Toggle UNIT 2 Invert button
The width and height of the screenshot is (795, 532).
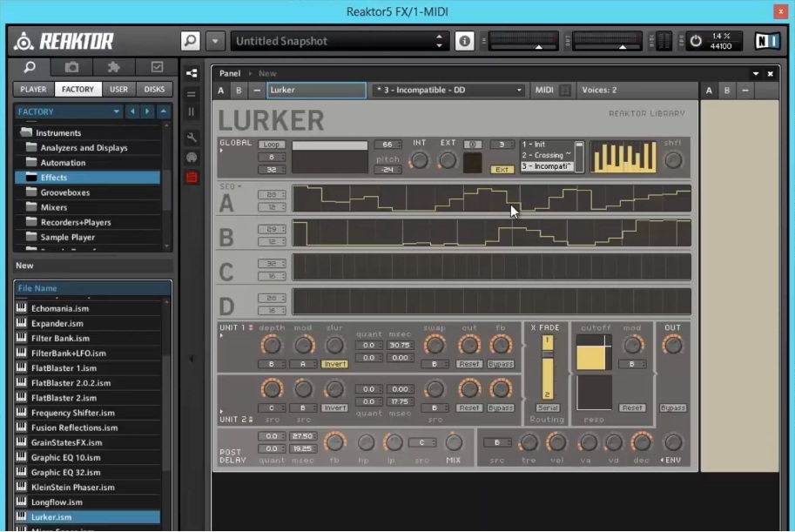pyautogui.click(x=334, y=407)
